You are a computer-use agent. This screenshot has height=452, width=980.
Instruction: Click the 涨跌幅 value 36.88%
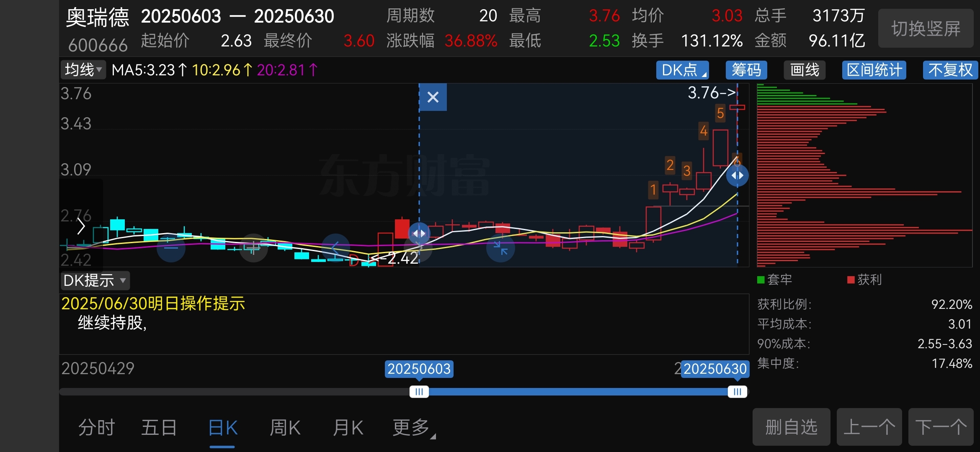point(471,41)
